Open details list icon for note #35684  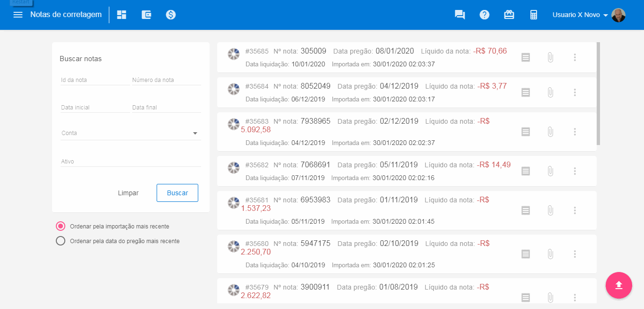pyautogui.click(x=525, y=92)
